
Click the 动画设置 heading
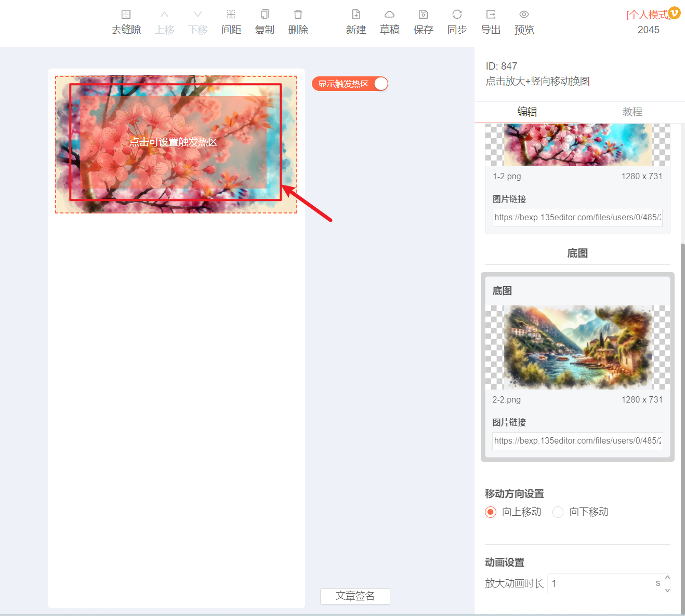click(x=505, y=563)
